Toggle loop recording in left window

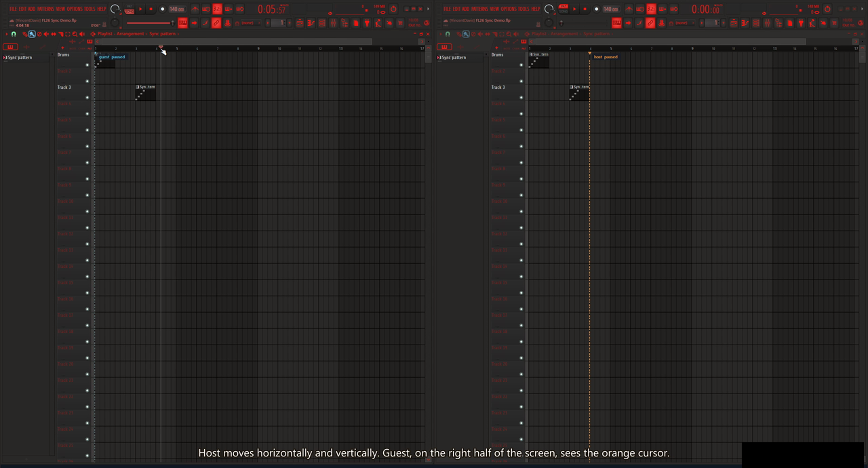240,9
